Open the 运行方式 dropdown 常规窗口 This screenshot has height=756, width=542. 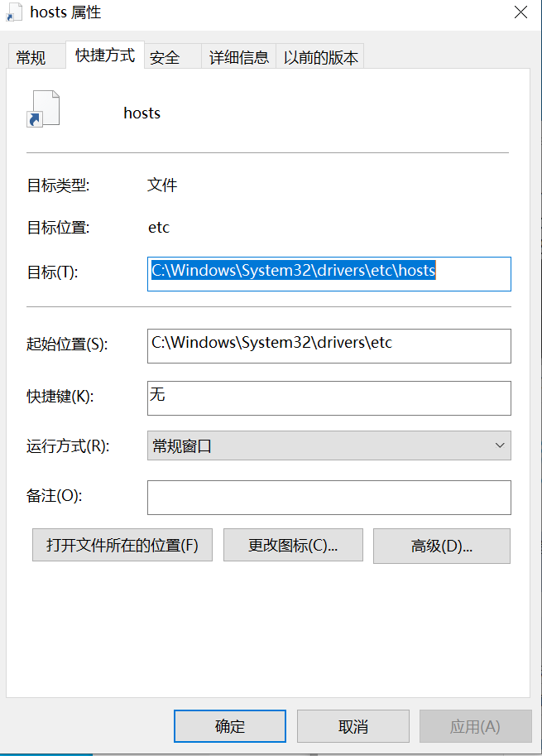click(329, 445)
